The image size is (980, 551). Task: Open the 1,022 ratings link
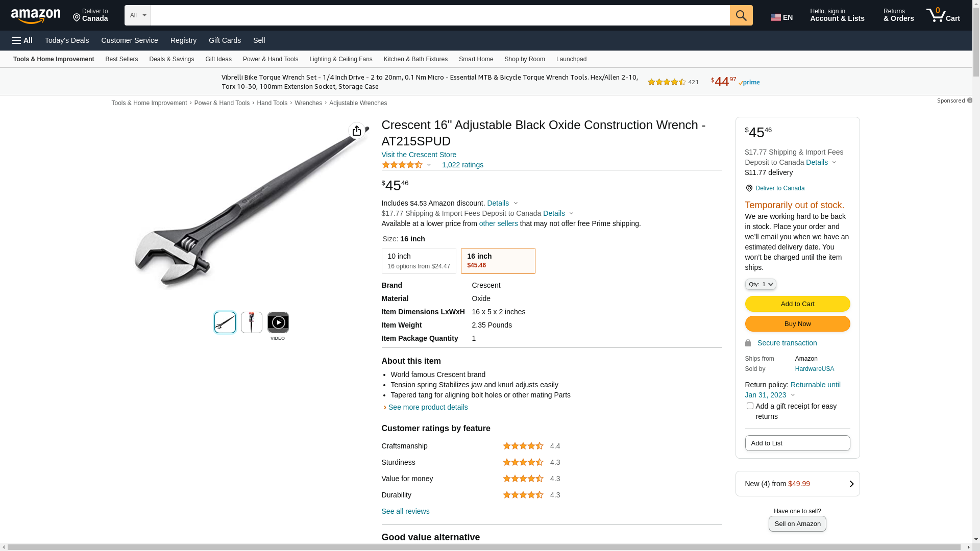[462, 165]
